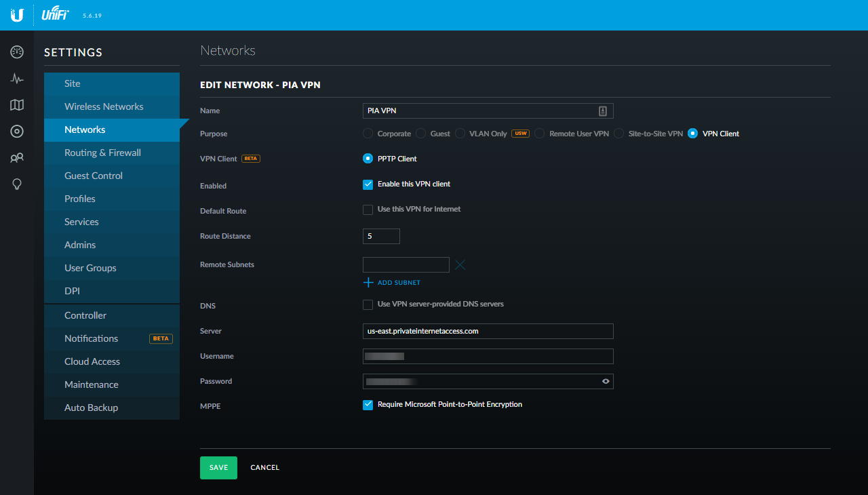Select the Remote User VPN radio button
868x495 pixels.
[539, 134]
